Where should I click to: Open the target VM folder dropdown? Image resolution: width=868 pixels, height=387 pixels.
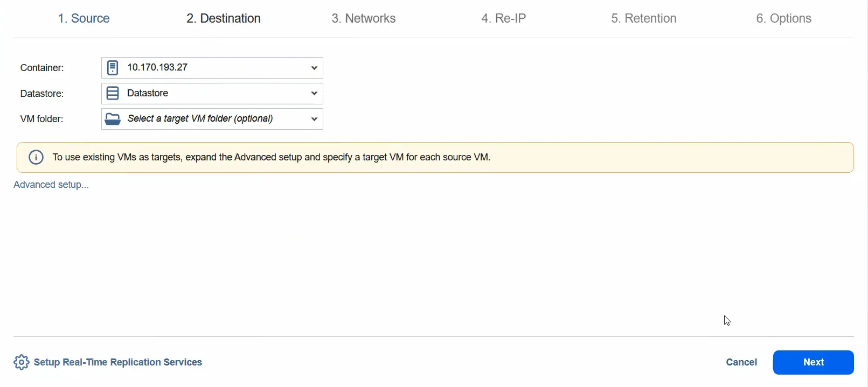(x=314, y=119)
